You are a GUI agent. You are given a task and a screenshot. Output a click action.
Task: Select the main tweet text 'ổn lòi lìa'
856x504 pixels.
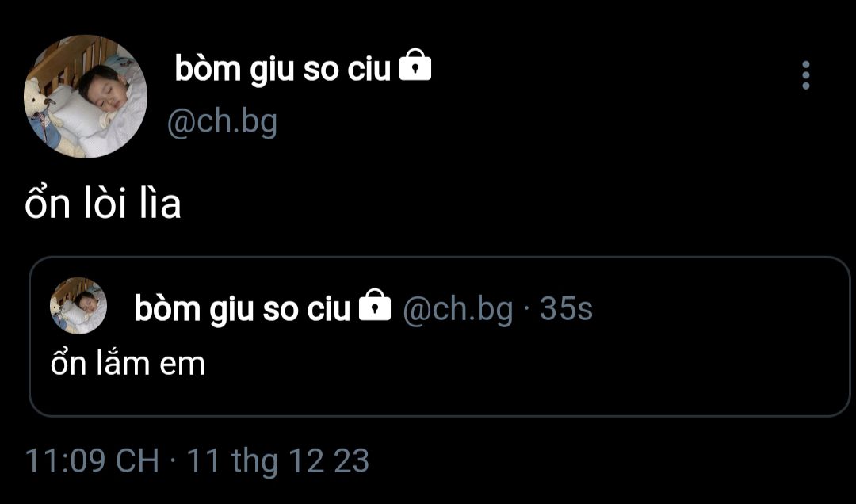[x=102, y=202]
